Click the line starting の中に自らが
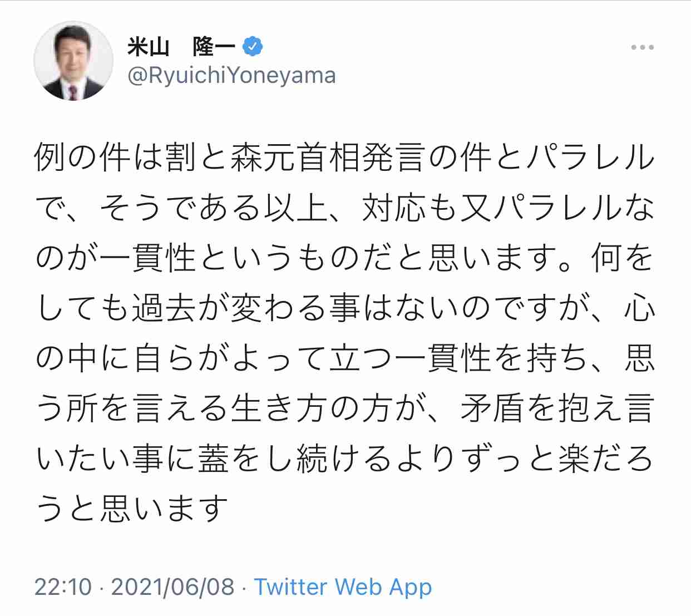 coord(345,357)
